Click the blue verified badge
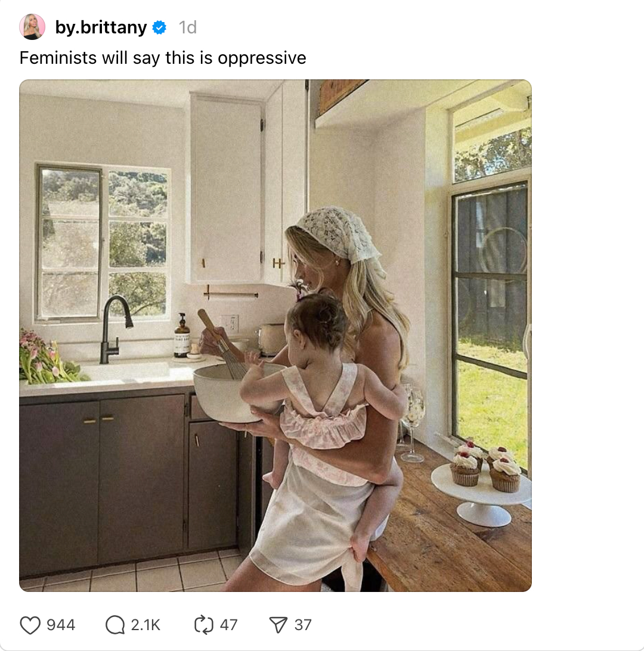644x651 pixels. 159,27
